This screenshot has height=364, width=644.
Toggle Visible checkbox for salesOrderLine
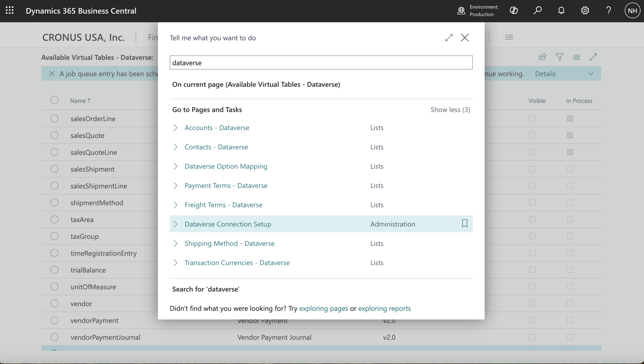point(532,118)
